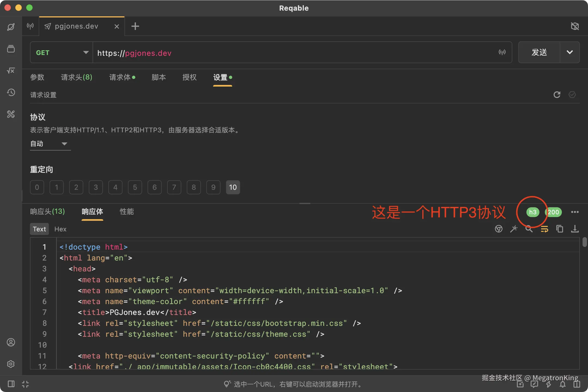588x392 pixels.
Task: Open the API debugging section in sidebar
Action: pyautogui.click(x=11, y=27)
